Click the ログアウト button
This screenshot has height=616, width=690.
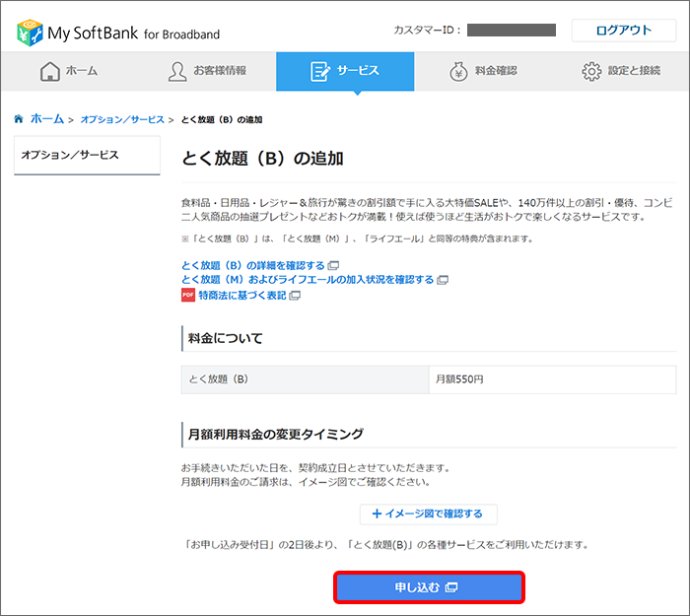click(x=624, y=31)
